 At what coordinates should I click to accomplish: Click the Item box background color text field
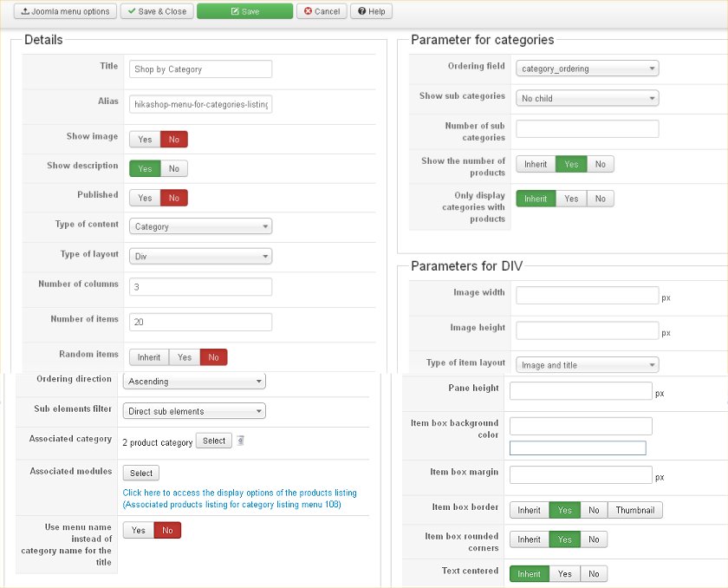(581, 426)
